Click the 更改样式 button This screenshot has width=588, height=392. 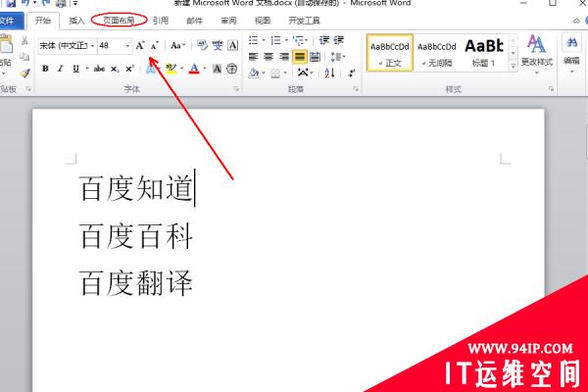[537, 53]
